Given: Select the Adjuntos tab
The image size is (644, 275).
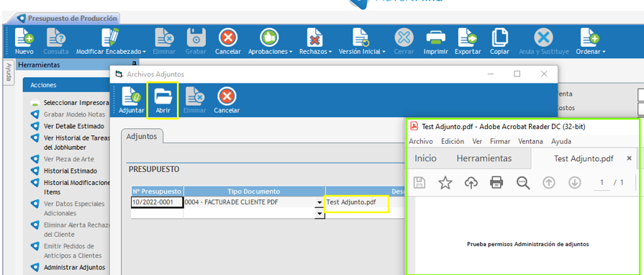Looking at the screenshot, I should click(x=142, y=137).
